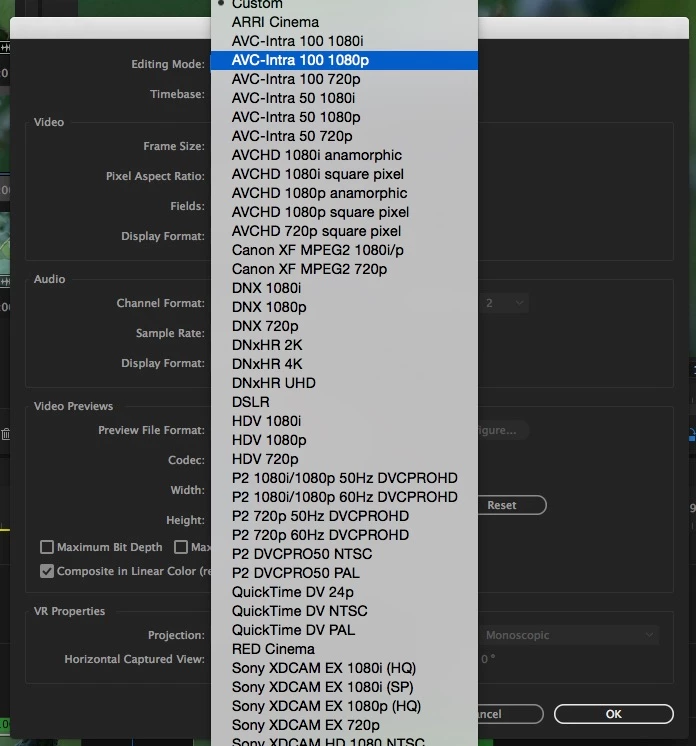This screenshot has width=696, height=746.
Task: Select Sony XDCAM EX 1080i (SP)
Action: tap(344, 687)
